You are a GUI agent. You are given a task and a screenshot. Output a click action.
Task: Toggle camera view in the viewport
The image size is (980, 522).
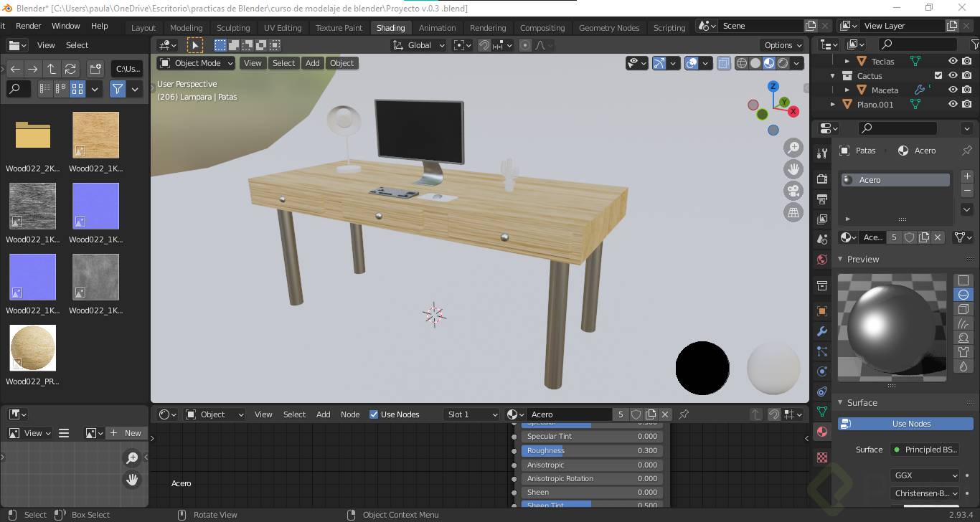pos(793,191)
